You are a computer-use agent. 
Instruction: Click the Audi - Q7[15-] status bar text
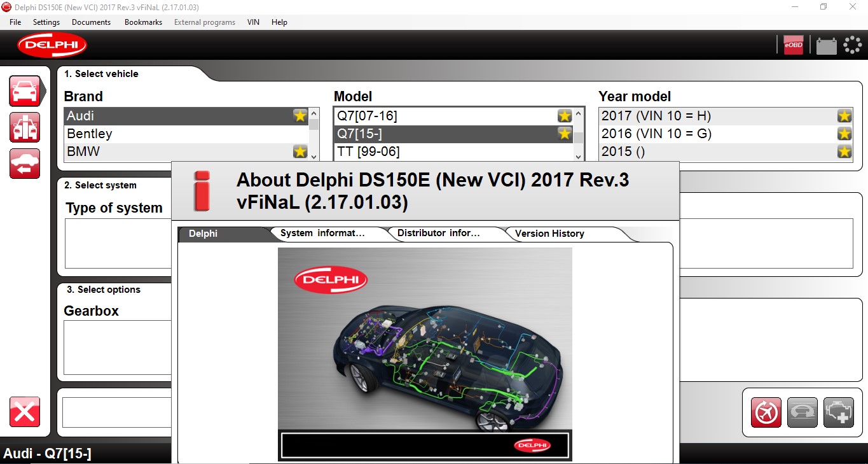pyautogui.click(x=48, y=454)
